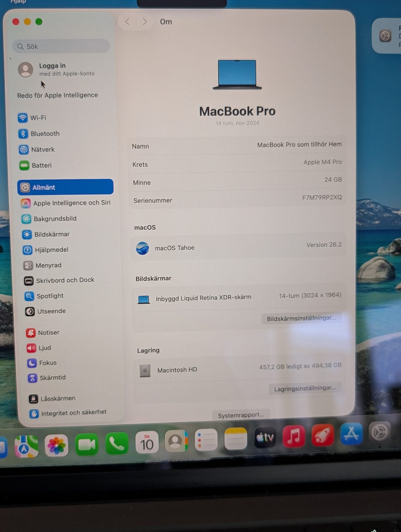Open Skrivbord och Dock settings
This screenshot has height=532, width=401.
[59, 280]
